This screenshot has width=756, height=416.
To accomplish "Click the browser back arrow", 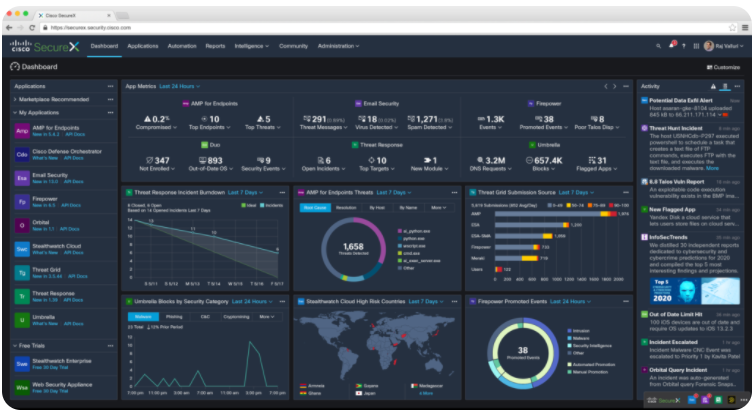I will pyautogui.click(x=9, y=27).
